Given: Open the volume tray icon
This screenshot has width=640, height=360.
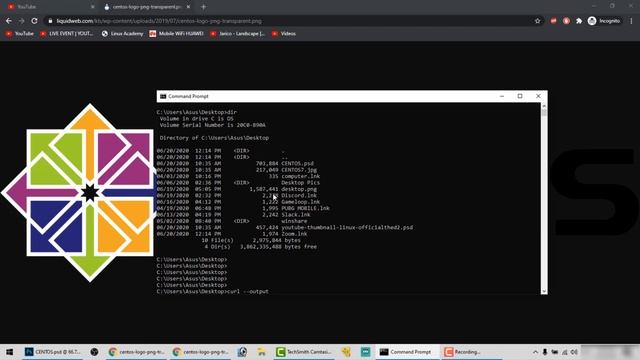Looking at the screenshot, I should [574, 352].
